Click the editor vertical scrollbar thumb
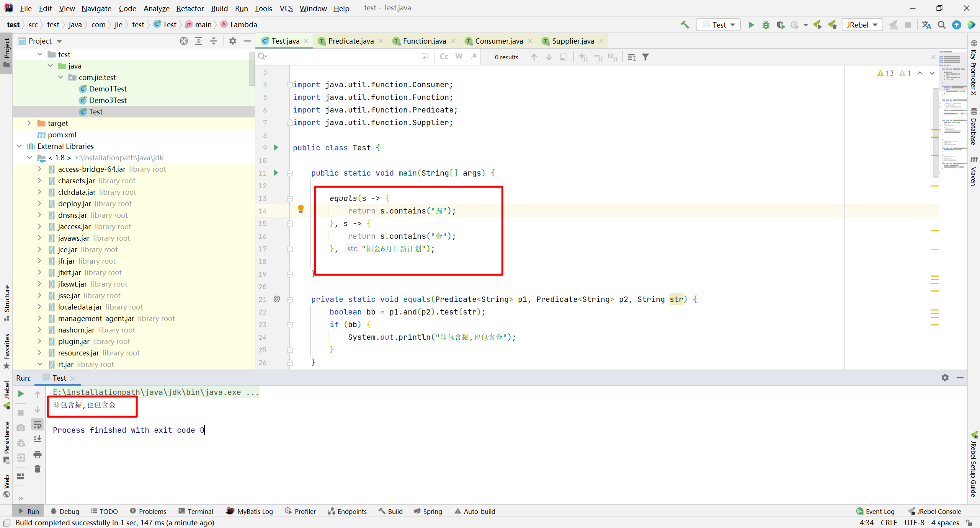Image resolution: width=980 pixels, height=528 pixels. pos(935,133)
